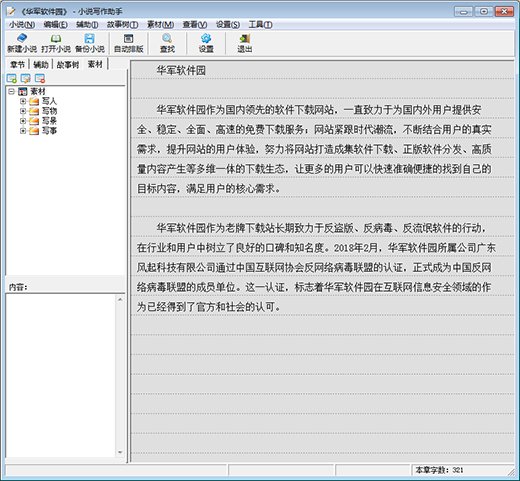Select the 写景 material category
This screenshot has height=481, width=520.
pos(49,121)
